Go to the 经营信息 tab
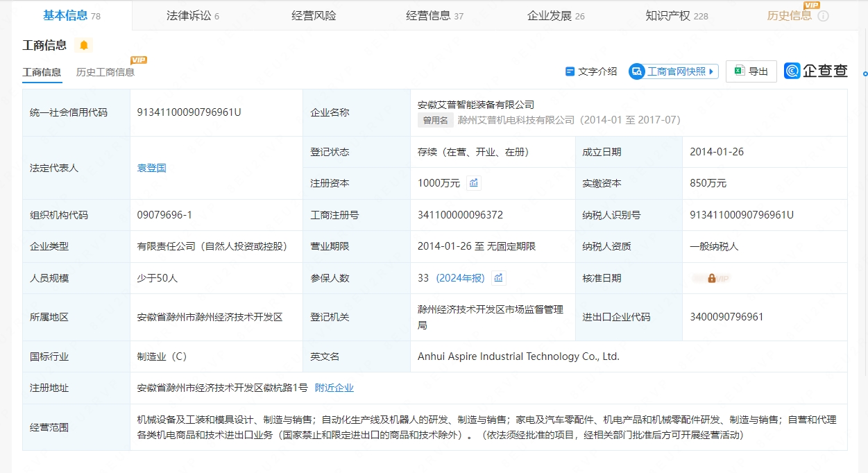This screenshot has height=473, width=868. (x=434, y=15)
